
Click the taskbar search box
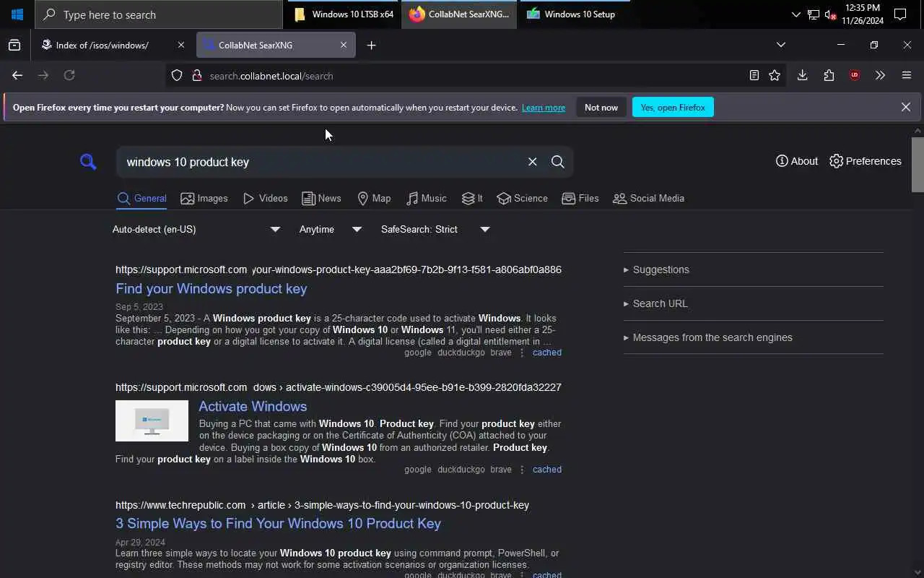click(x=159, y=14)
